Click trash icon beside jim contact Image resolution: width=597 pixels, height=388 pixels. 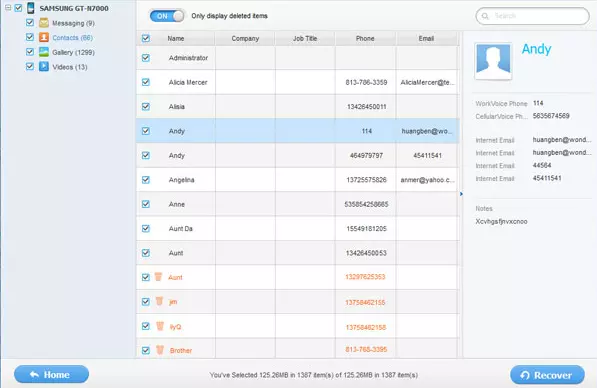click(x=160, y=301)
